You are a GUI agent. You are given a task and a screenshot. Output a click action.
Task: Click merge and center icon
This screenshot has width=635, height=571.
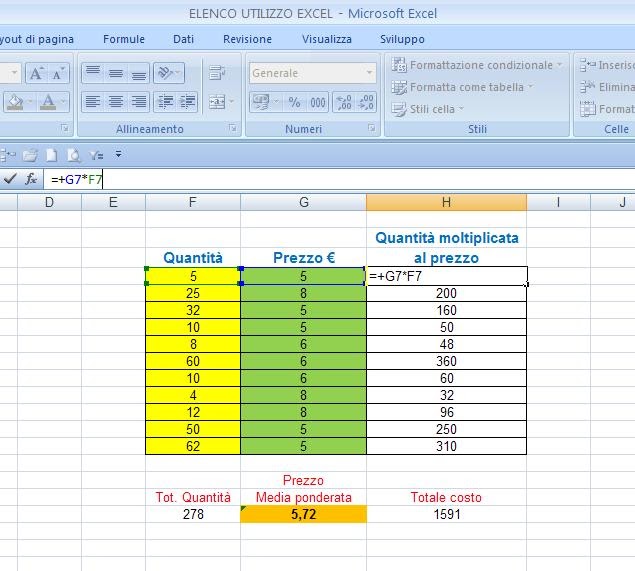pyautogui.click(x=217, y=102)
